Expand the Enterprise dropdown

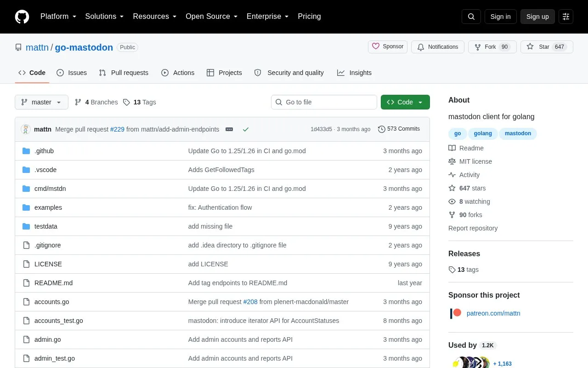[267, 17]
